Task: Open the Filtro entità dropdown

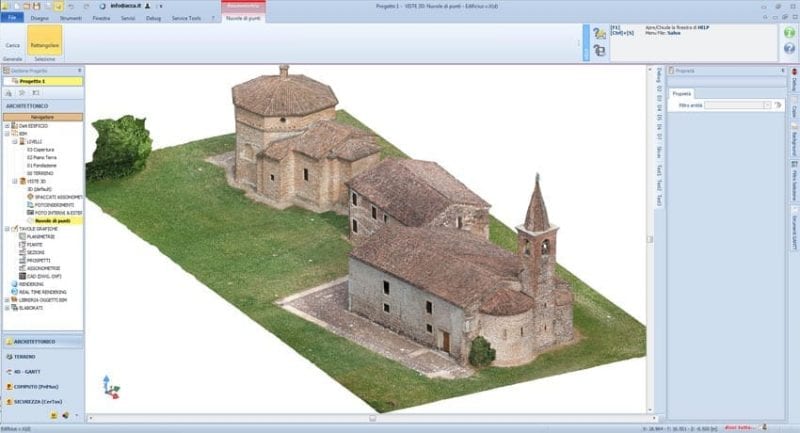Action: pos(767,104)
